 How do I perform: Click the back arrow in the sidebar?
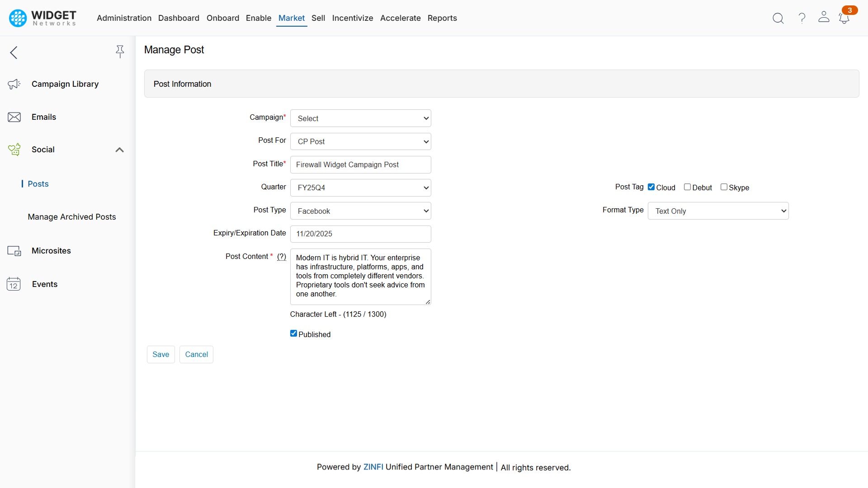click(x=14, y=52)
